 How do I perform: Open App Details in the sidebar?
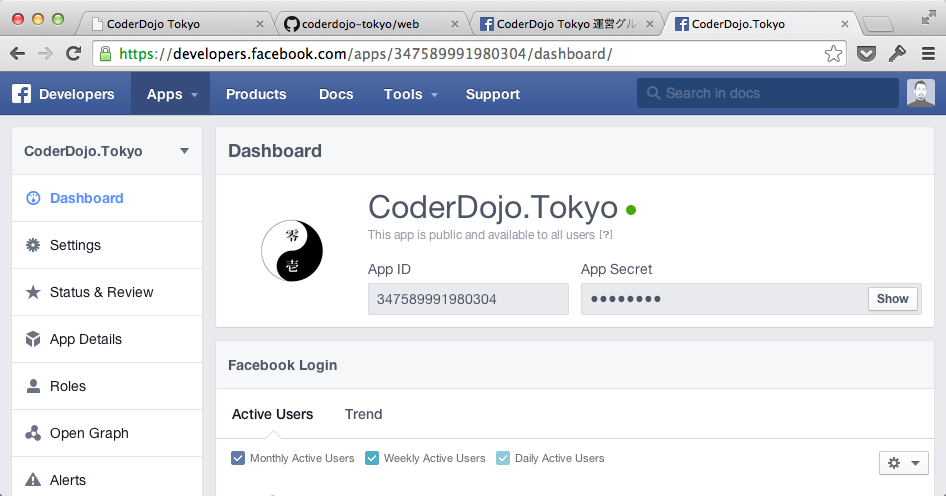point(107,339)
